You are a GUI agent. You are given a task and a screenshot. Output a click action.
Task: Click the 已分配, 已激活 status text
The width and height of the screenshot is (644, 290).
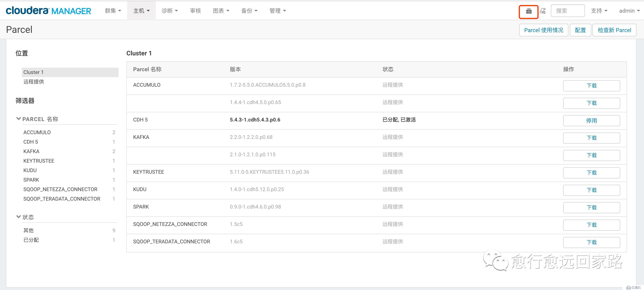[399, 120]
